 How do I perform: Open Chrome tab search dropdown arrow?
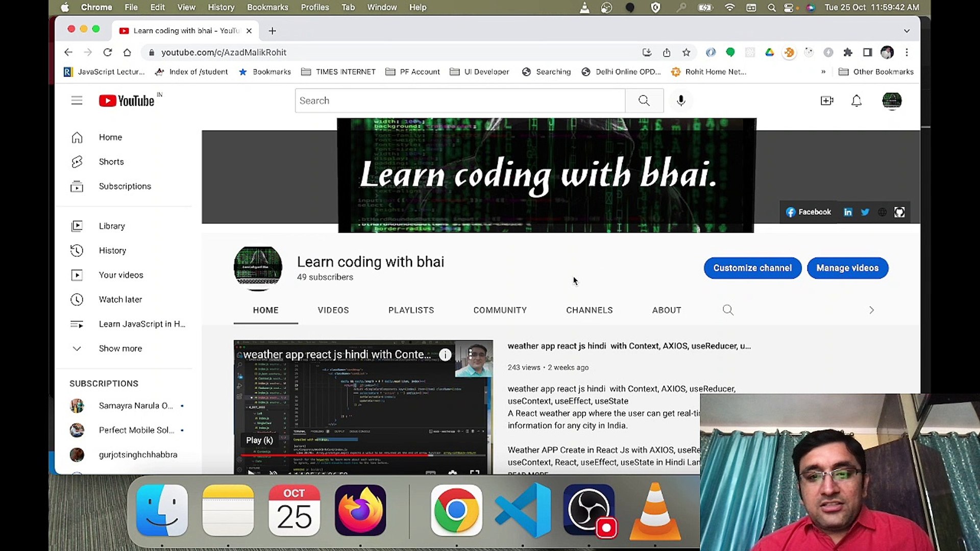point(906,31)
